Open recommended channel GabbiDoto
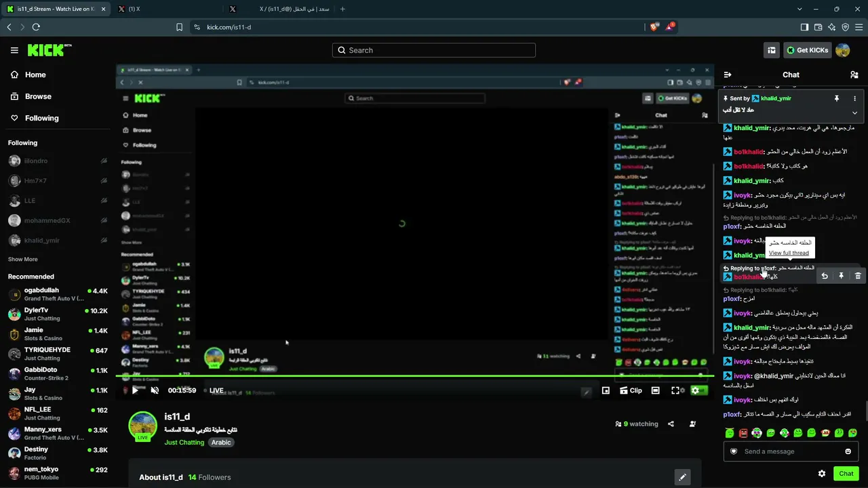 click(x=58, y=374)
